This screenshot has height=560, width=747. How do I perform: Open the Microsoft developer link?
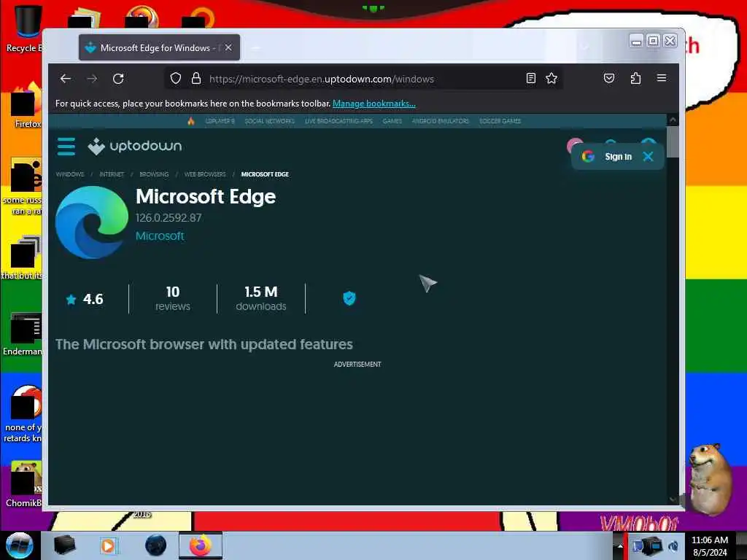160,236
